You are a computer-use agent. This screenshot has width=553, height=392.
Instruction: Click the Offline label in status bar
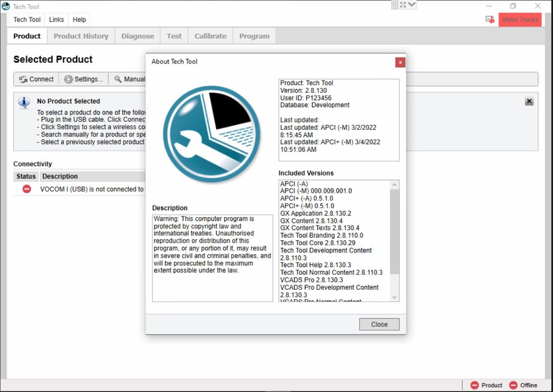[529, 385]
